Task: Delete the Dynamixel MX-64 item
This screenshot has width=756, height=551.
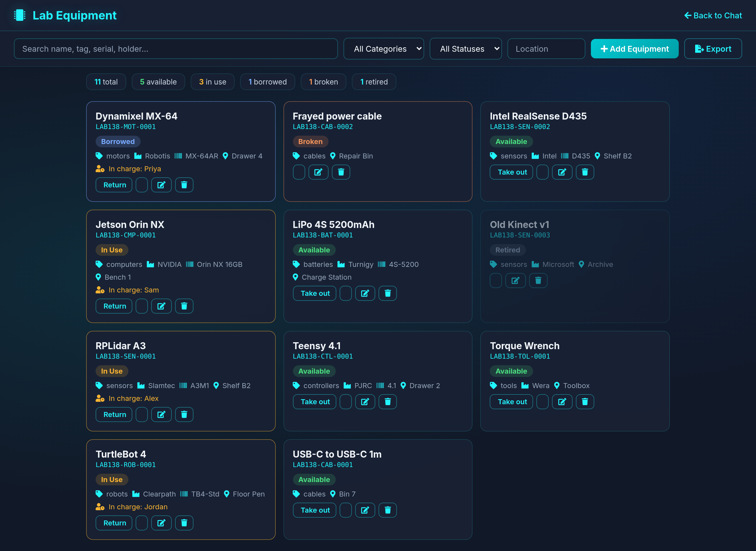Action: 184,185
